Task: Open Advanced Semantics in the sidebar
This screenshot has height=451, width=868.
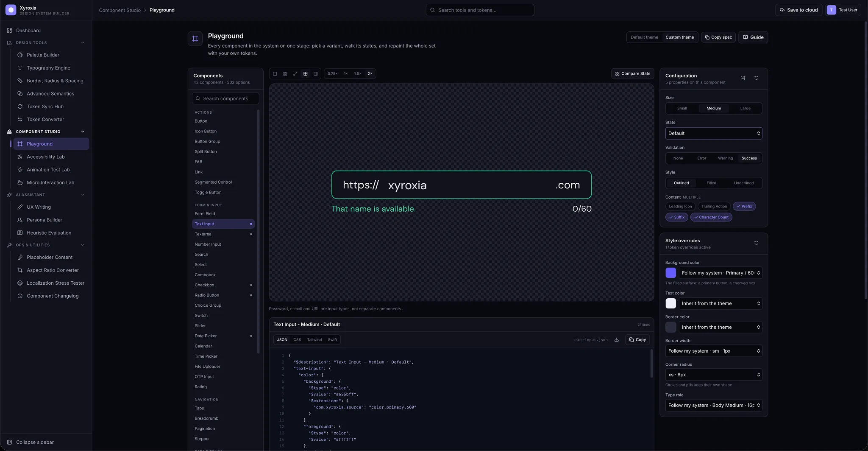Action: [51, 94]
